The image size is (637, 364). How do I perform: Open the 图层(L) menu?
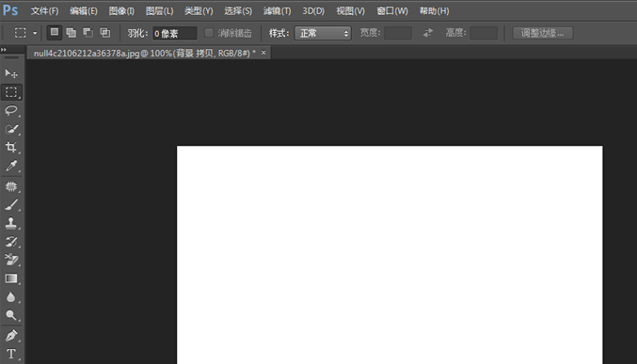159,11
